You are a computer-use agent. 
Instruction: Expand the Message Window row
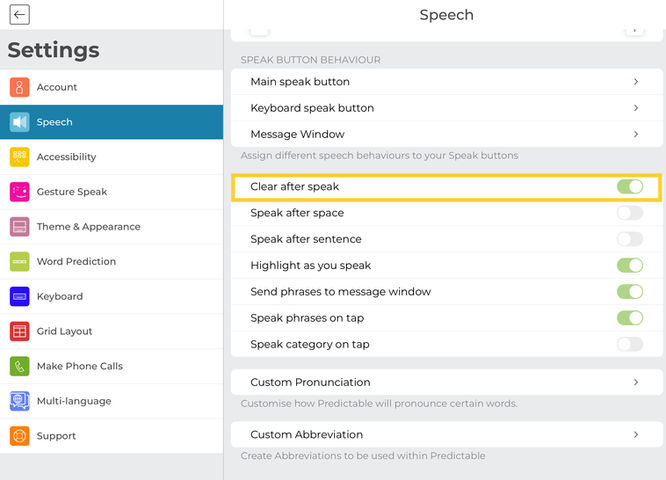447,134
